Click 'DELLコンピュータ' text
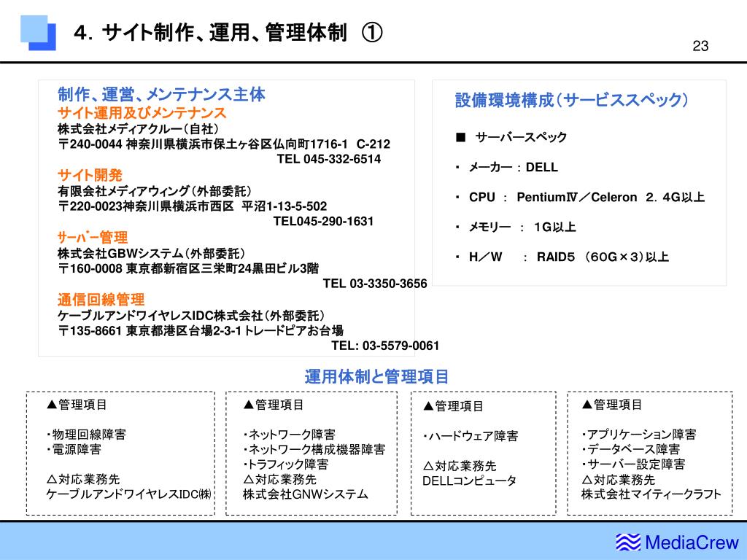Viewport: 747px width, 560px height. pyautogui.click(x=469, y=481)
